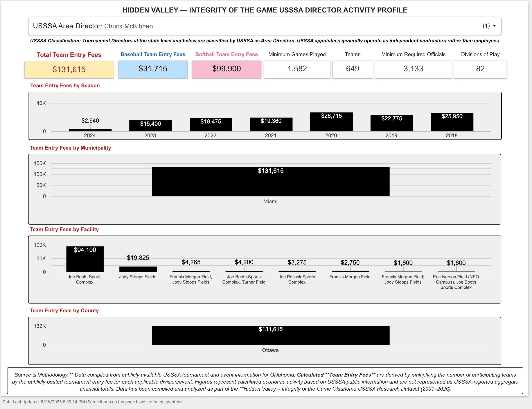Click the '2018' axis label in season chart

(452, 136)
